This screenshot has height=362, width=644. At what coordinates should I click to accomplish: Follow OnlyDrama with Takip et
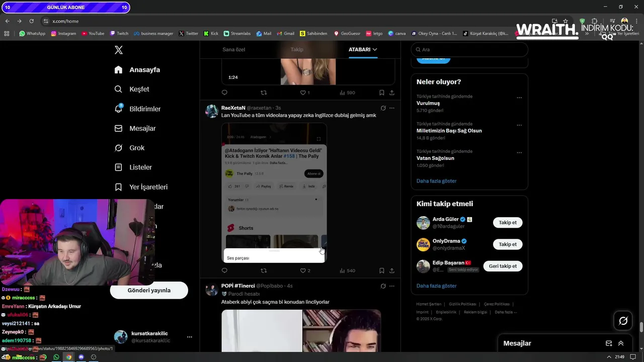pyautogui.click(x=508, y=244)
